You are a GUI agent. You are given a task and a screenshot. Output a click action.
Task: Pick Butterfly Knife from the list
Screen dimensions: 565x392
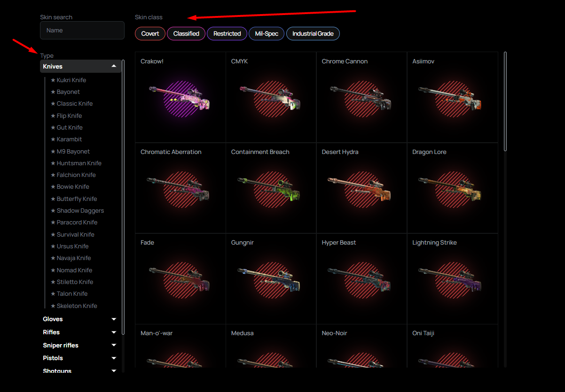(74, 199)
